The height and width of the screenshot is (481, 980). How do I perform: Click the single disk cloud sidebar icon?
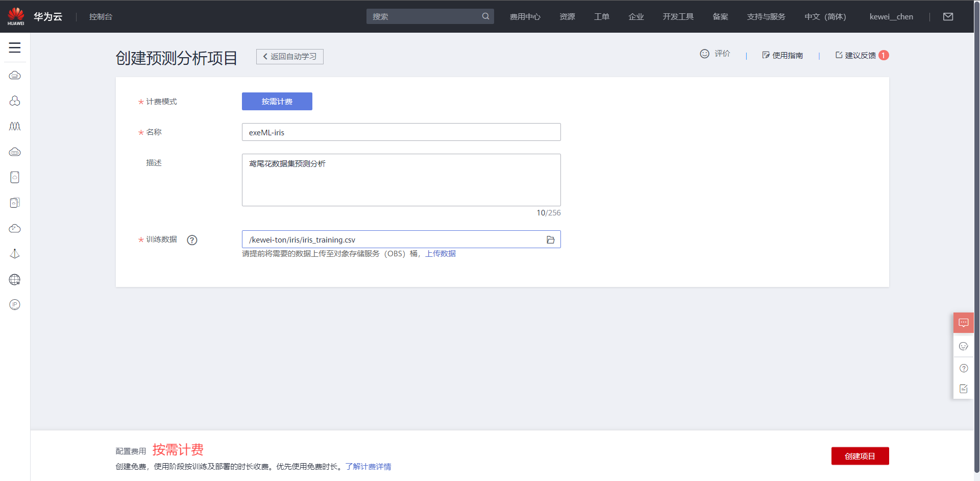click(x=15, y=177)
